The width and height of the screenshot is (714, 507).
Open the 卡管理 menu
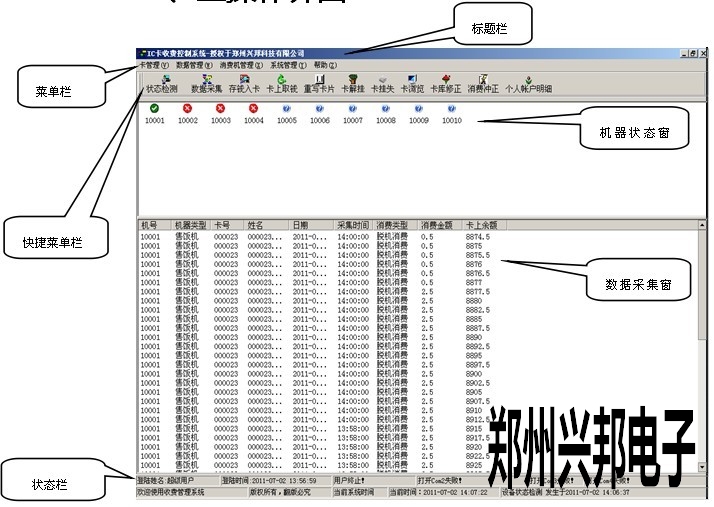point(153,64)
